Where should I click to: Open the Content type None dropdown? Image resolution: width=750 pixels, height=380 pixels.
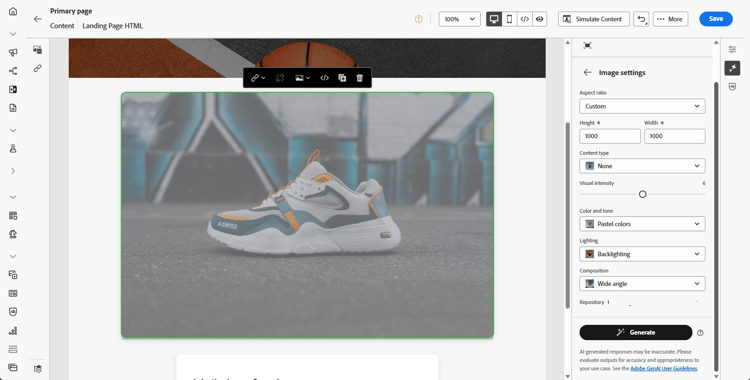pyautogui.click(x=642, y=166)
